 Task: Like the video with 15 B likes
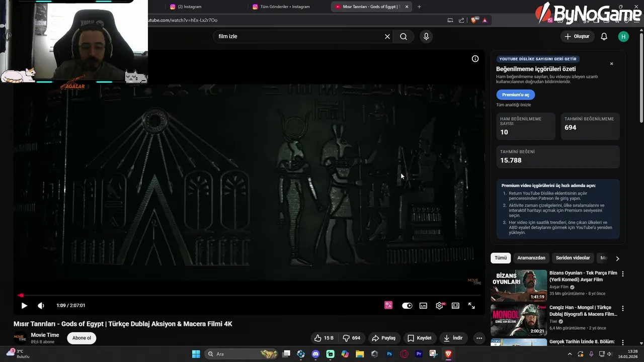[324, 338]
